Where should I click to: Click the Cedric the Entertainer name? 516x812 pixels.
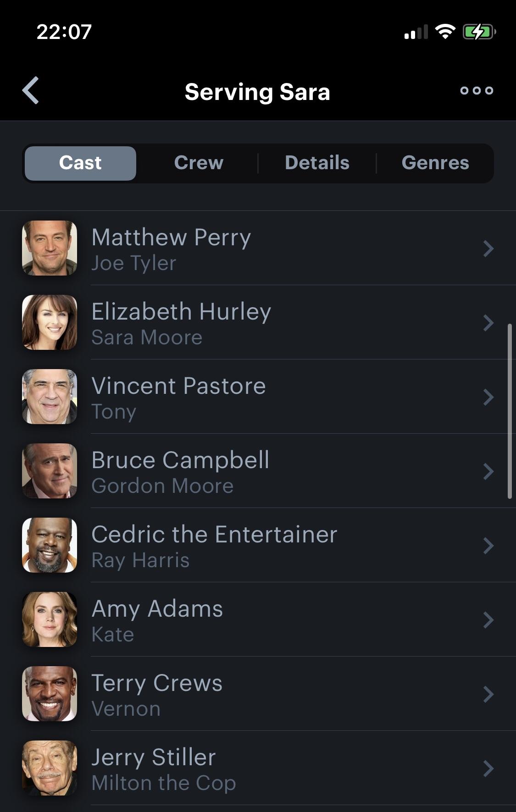click(214, 535)
